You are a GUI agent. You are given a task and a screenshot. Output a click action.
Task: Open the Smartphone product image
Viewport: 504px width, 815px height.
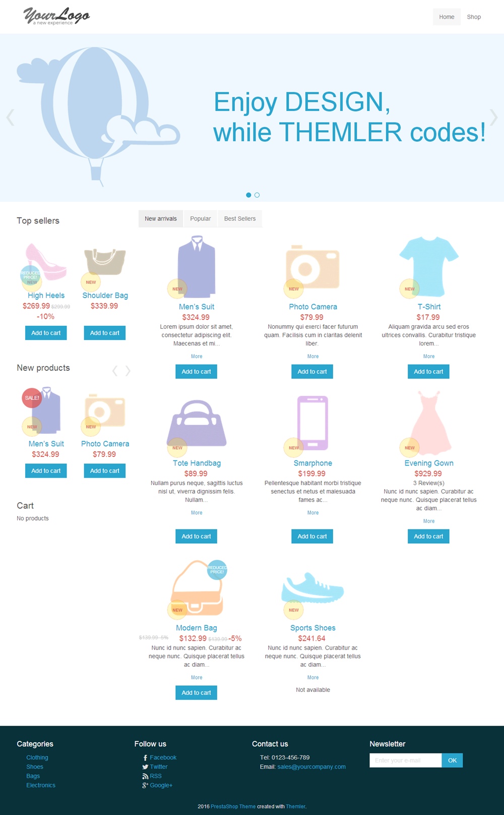(313, 423)
